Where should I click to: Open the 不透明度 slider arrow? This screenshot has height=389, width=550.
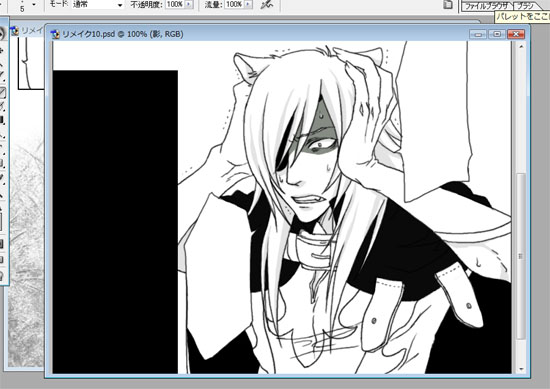pos(189,4)
